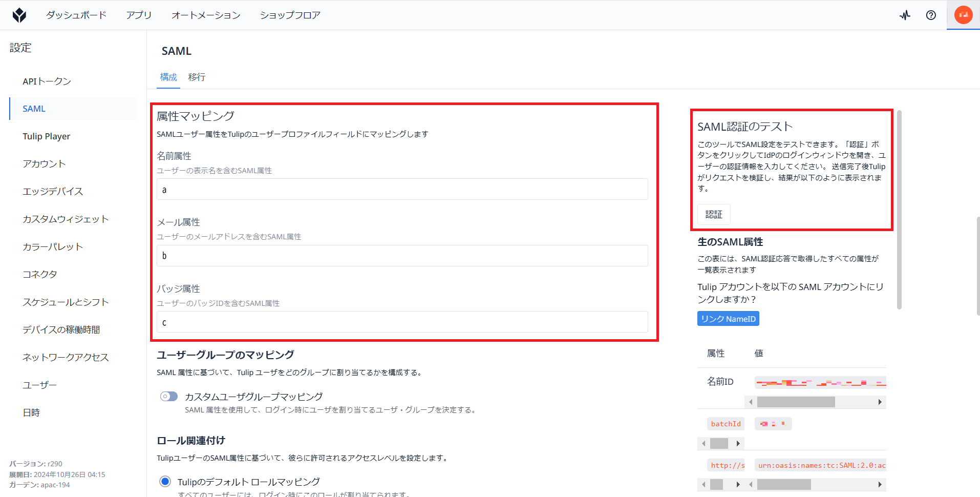Select SAML in the settings sidebar
Viewport: 980px width, 497px height.
73,109
